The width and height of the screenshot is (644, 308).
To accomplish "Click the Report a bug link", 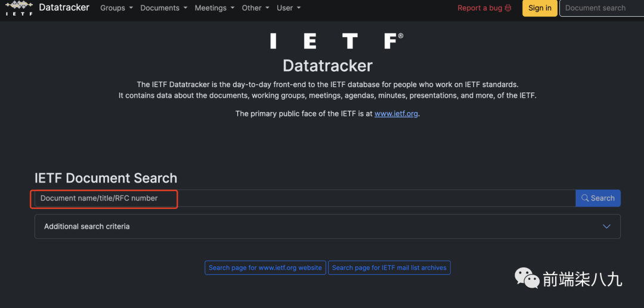I will pyautogui.click(x=485, y=8).
